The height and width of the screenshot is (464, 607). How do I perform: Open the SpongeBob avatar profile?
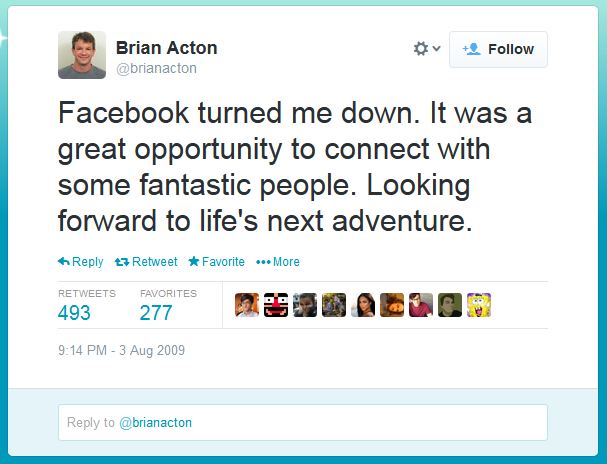pos(479,305)
